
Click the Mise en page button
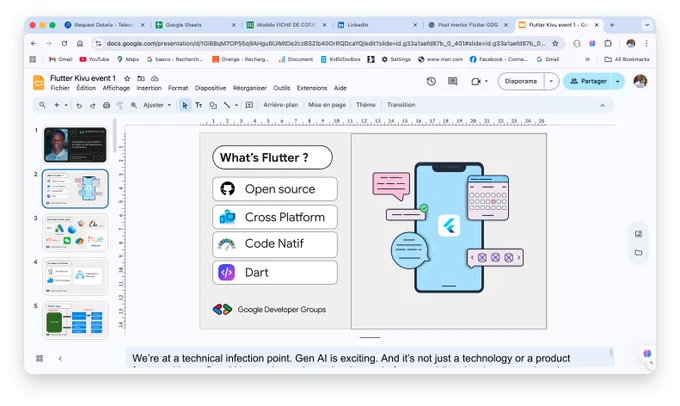tap(327, 105)
